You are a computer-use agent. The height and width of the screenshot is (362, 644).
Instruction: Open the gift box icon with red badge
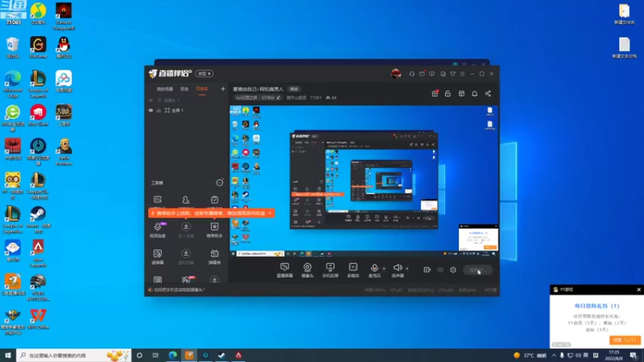[435, 93]
